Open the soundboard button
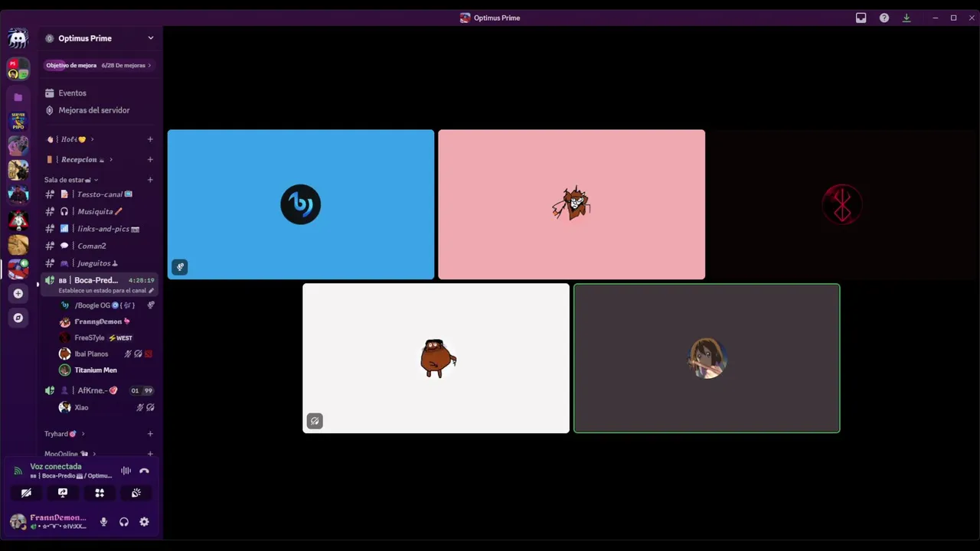The width and height of the screenshot is (980, 551). (136, 493)
